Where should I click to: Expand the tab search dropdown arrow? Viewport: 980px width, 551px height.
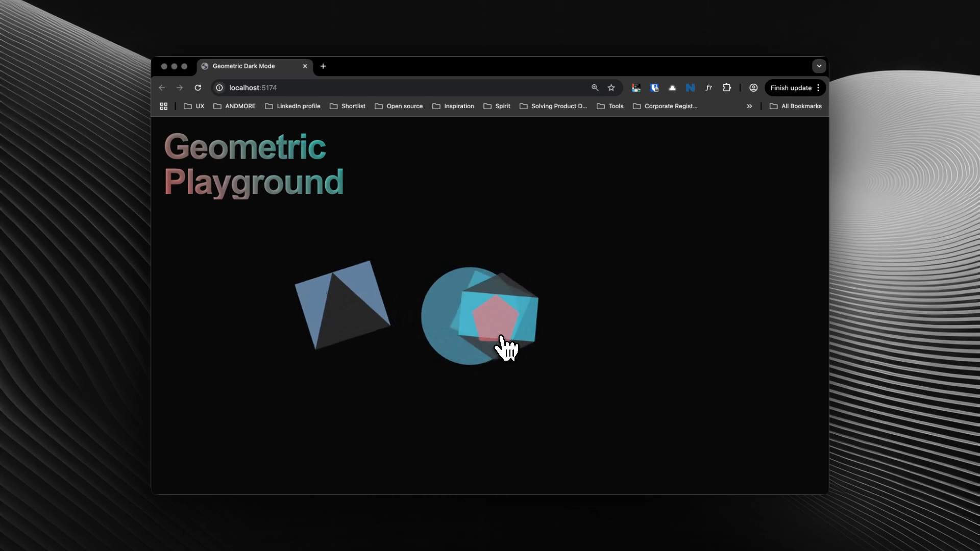[819, 66]
